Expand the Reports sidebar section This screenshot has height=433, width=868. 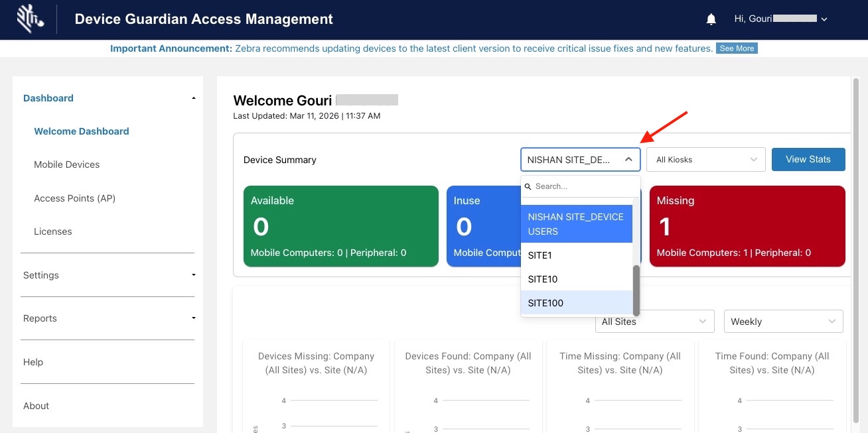point(194,318)
